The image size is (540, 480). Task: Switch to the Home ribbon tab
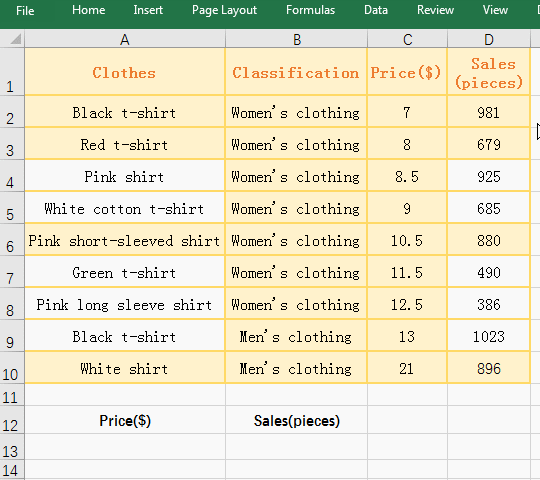(x=89, y=10)
